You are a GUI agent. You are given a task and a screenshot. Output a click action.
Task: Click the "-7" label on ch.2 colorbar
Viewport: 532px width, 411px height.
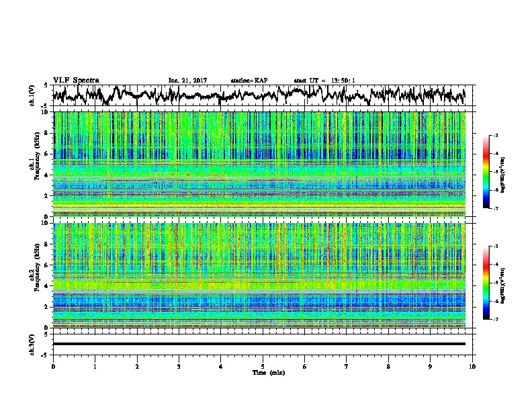pos(496,320)
